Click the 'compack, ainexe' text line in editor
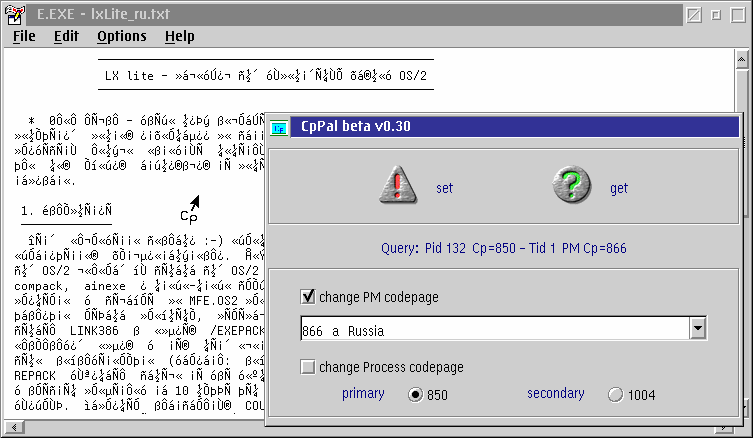The height and width of the screenshot is (438, 753). pos(139,286)
